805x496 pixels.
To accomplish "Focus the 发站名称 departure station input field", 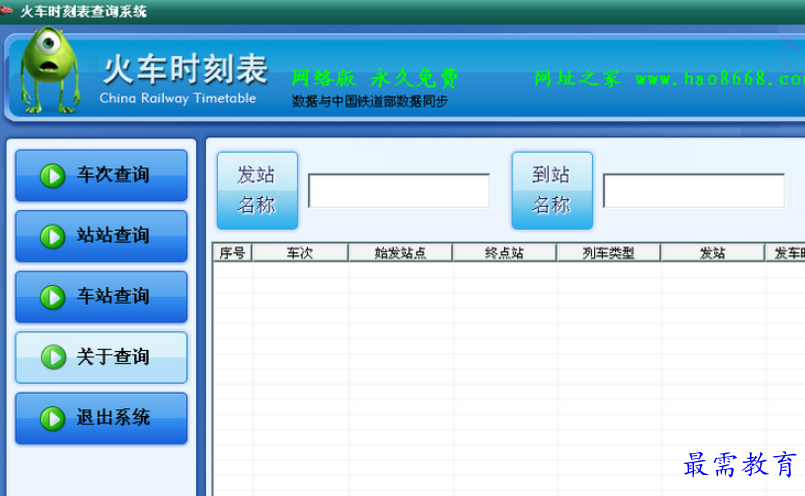I will [x=399, y=191].
